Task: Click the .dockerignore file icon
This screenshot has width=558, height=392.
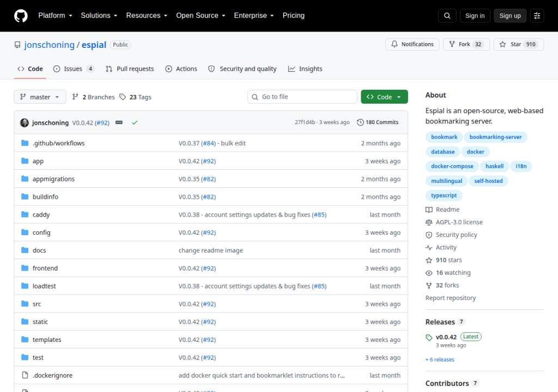Action: click(x=25, y=375)
